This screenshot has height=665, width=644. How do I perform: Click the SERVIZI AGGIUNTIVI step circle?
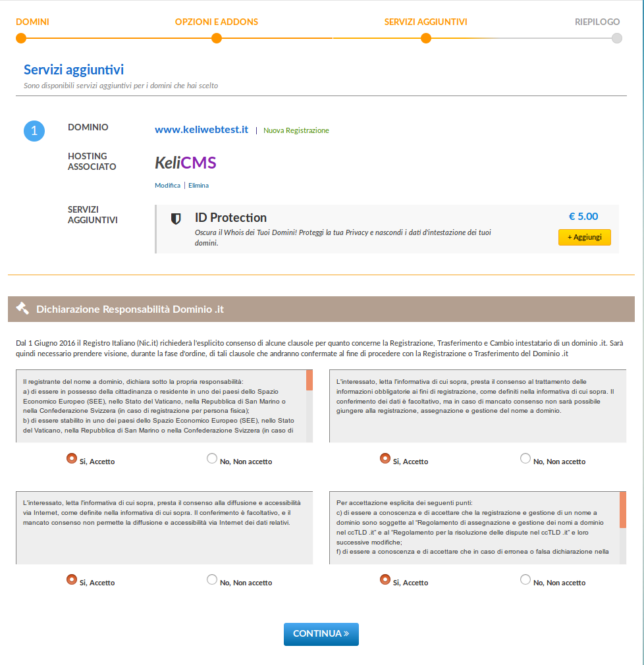tap(426, 39)
